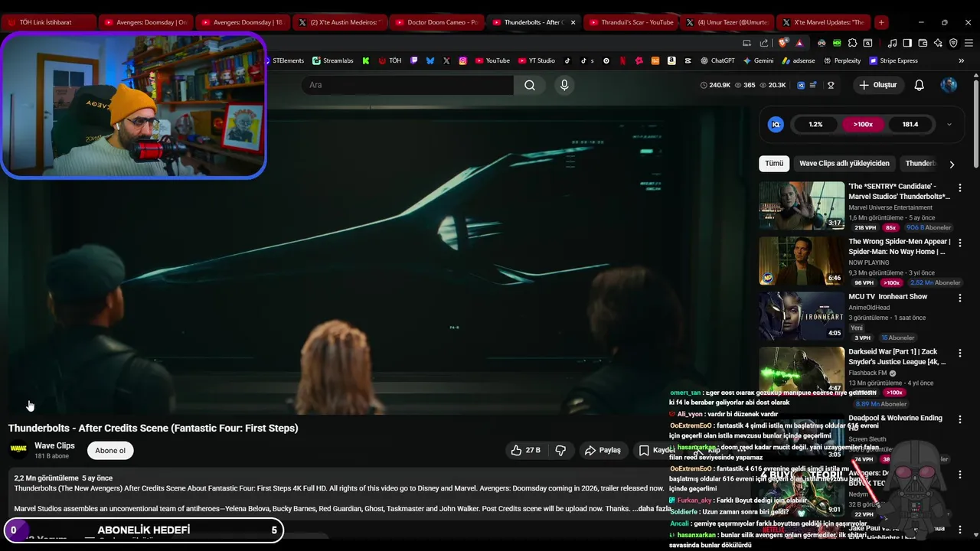Open the Bluesky butterfly bookmark
The height and width of the screenshot is (551, 980).
click(430, 60)
